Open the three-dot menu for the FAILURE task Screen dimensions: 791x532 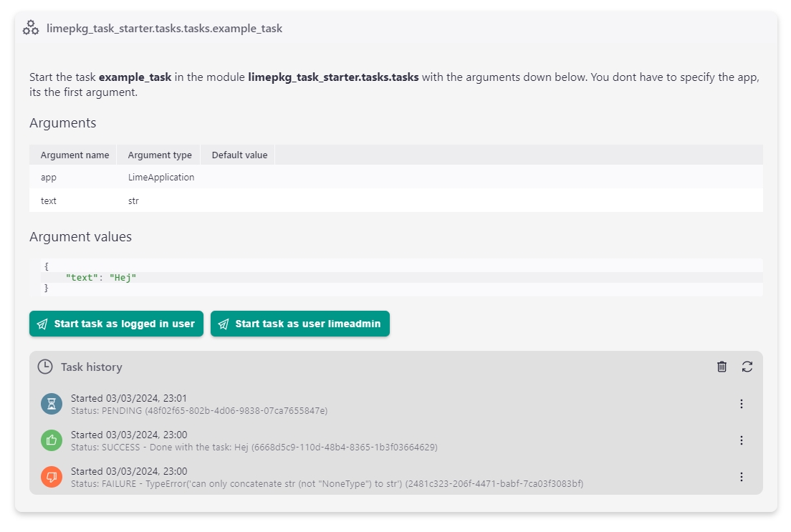[742, 477]
